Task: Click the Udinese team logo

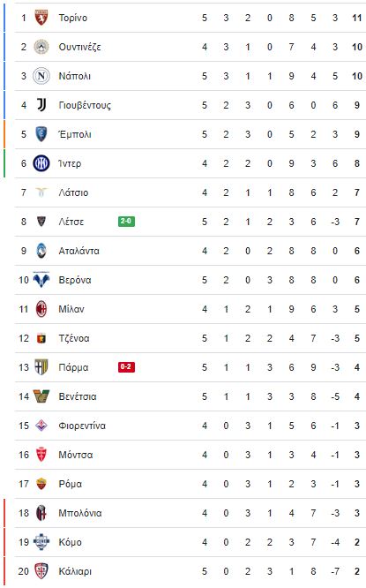Action: click(x=41, y=47)
